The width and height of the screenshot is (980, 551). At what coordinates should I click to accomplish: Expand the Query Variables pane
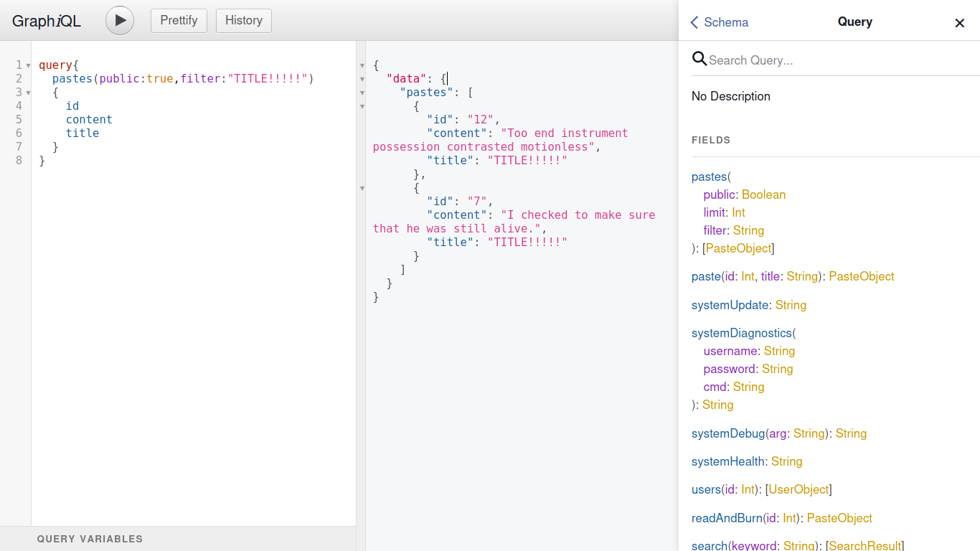click(x=90, y=539)
